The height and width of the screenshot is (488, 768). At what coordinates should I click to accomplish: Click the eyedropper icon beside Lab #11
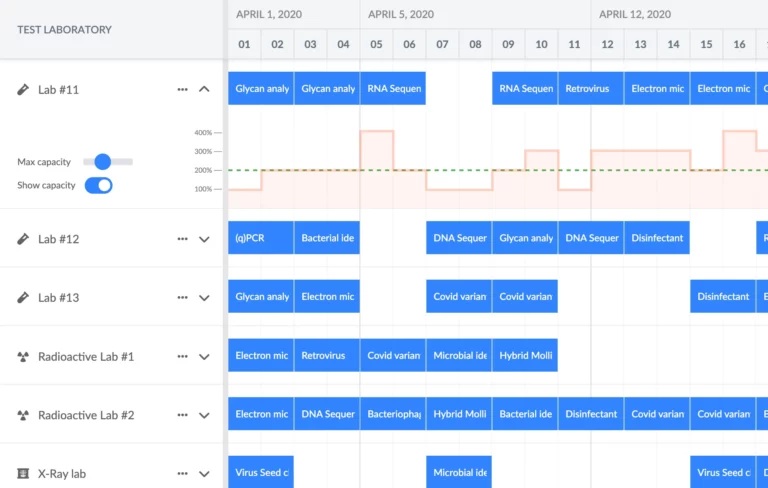pyautogui.click(x=23, y=89)
